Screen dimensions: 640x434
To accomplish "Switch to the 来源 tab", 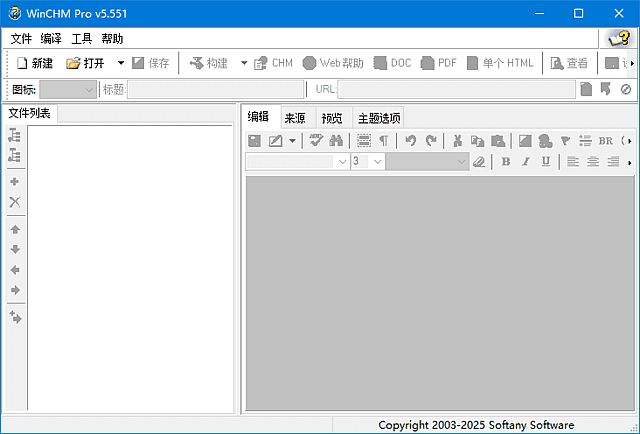I will click(x=295, y=117).
